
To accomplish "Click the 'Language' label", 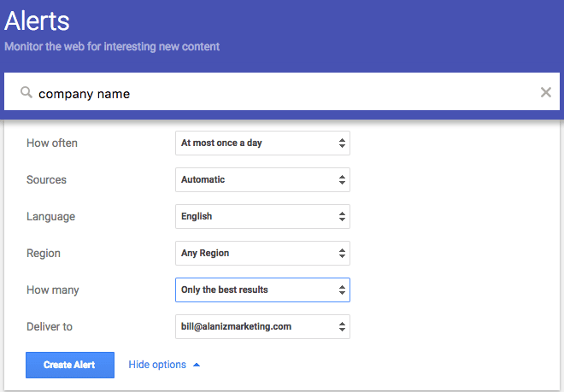I will (51, 217).
